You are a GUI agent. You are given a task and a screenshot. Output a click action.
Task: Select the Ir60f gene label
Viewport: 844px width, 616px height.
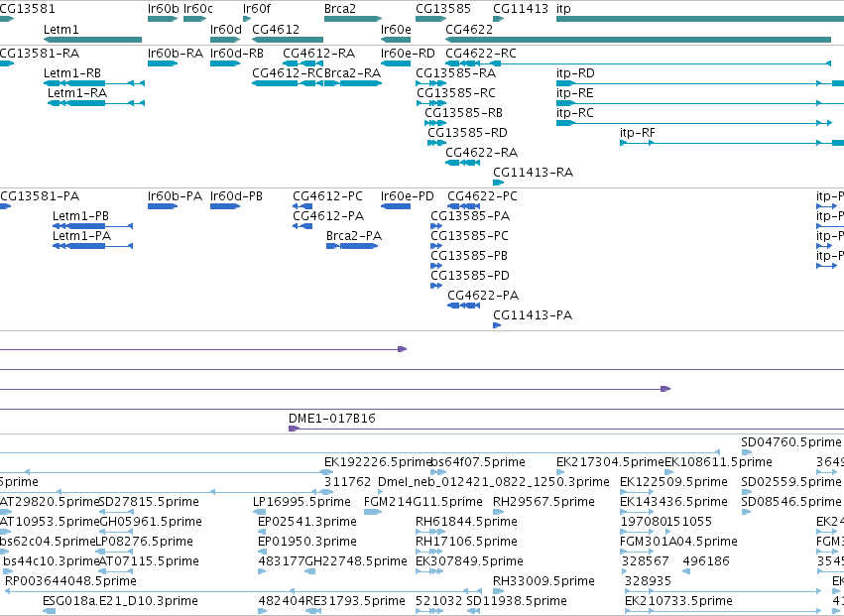(x=257, y=9)
